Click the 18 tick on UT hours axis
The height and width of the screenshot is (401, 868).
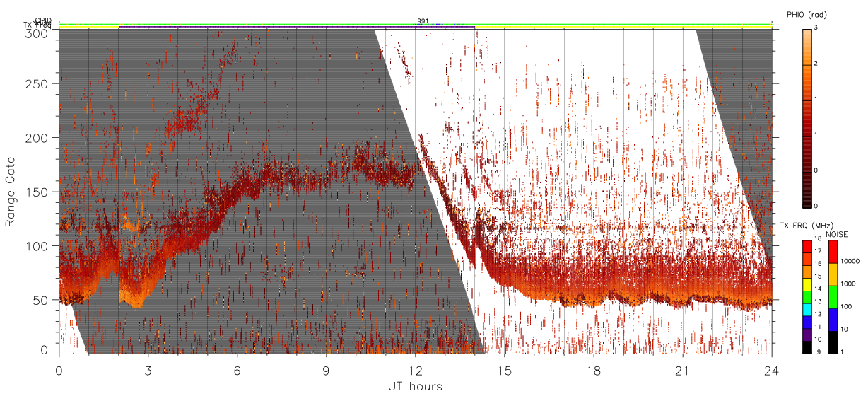(x=594, y=370)
